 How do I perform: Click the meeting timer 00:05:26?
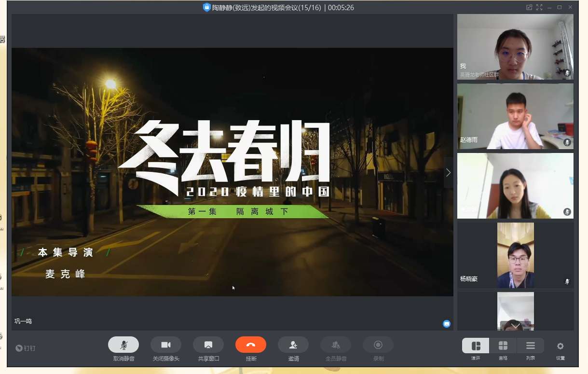(x=341, y=7)
